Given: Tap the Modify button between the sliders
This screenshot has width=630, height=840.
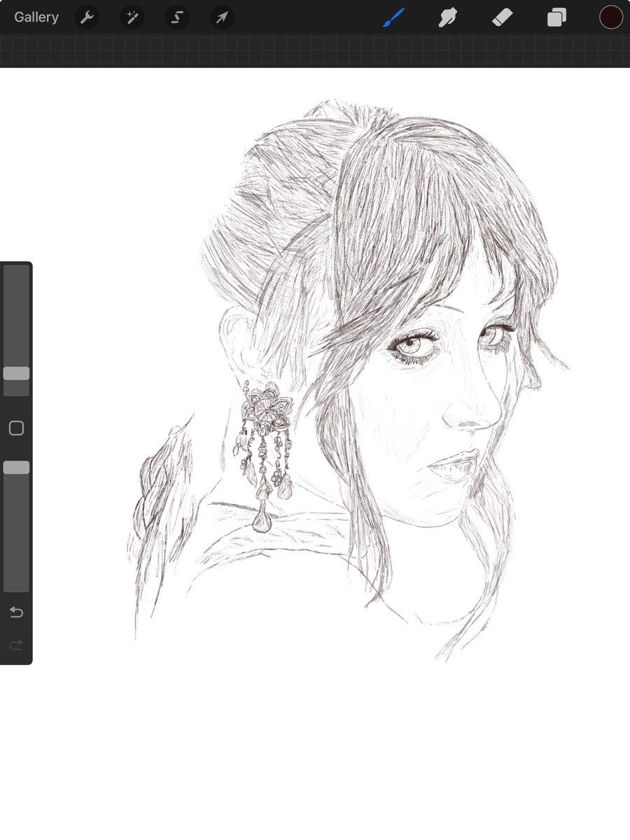Looking at the screenshot, I should tap(16, 427).
